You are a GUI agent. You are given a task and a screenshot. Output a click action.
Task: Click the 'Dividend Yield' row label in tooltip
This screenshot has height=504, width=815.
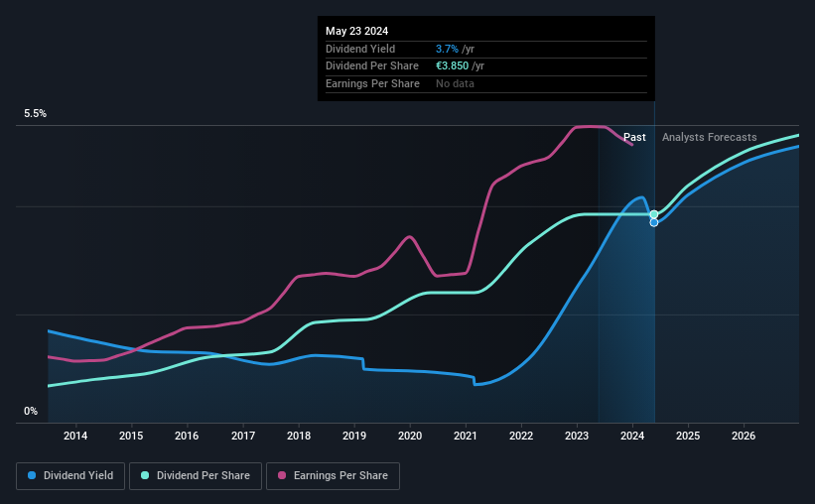[360, 49]
